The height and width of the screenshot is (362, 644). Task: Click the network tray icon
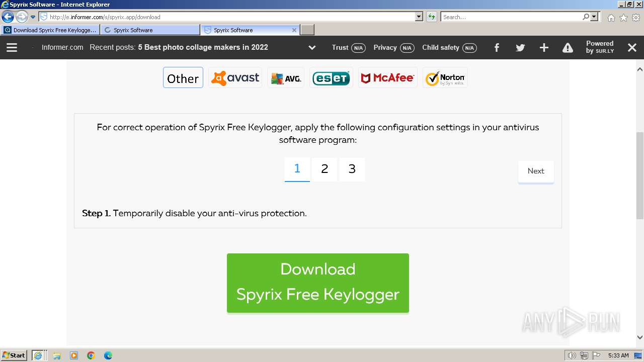click(584, 355)
